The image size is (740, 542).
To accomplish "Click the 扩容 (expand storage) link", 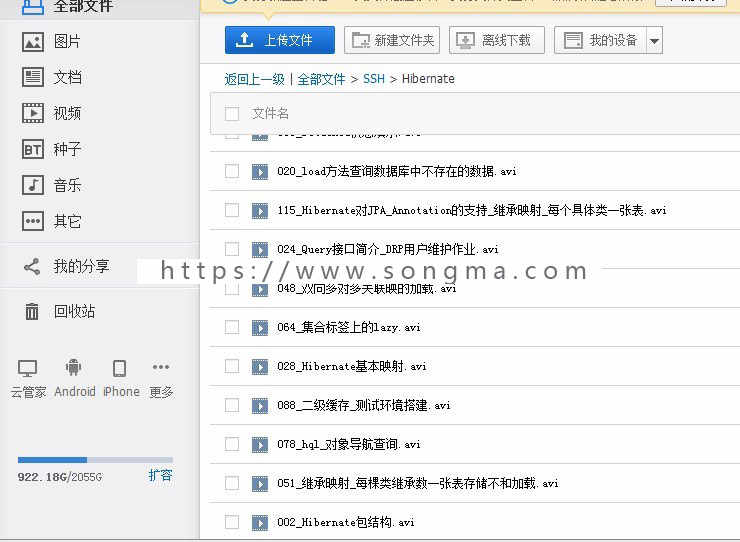I will 160,475.
